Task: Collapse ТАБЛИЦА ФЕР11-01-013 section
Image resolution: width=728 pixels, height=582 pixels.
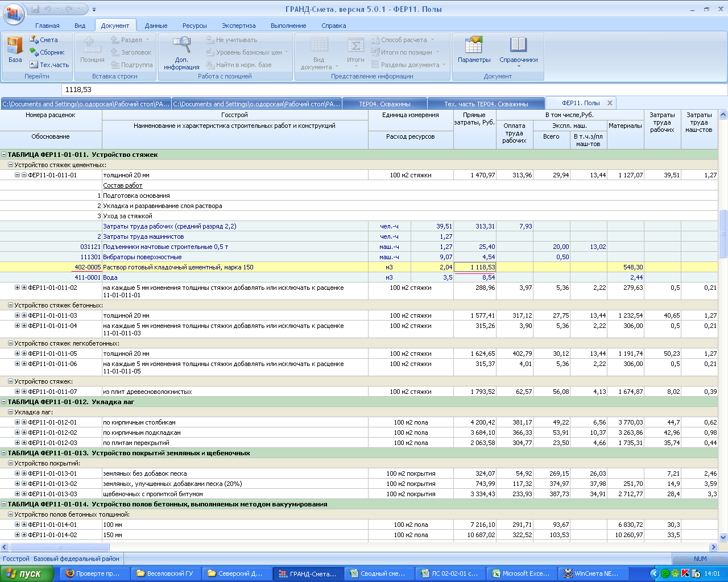Action: click(4, 453)
